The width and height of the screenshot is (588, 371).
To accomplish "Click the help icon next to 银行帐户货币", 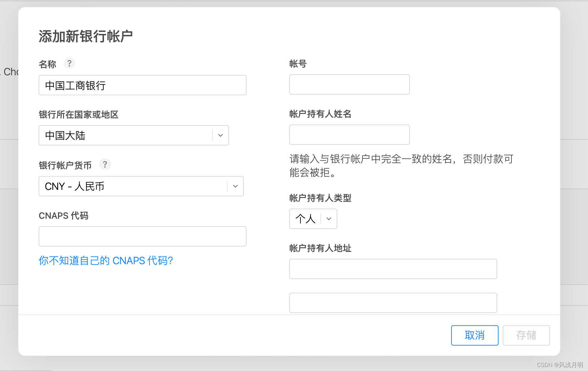I will point(105,164).
